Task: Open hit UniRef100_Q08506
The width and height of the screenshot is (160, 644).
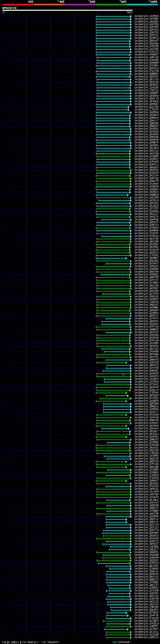Action: [x=146, y=112]
